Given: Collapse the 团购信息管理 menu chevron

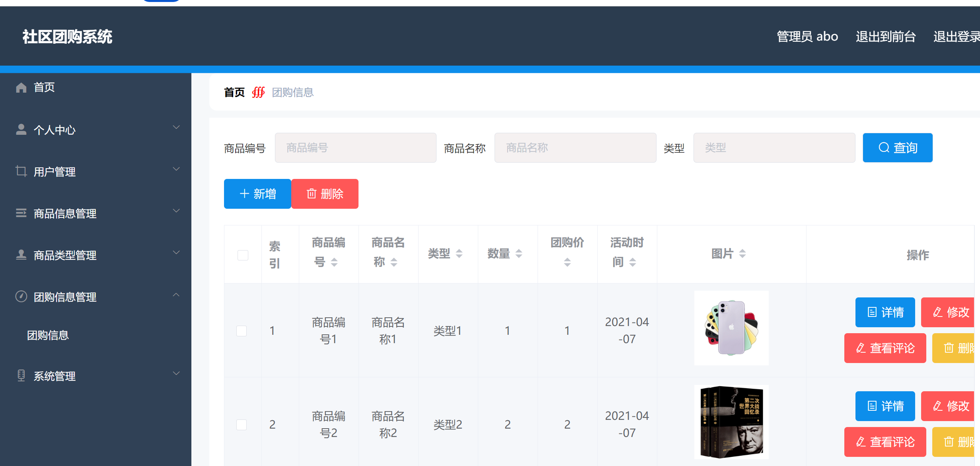Looking at the screenshot, I should tap(176, 295).
